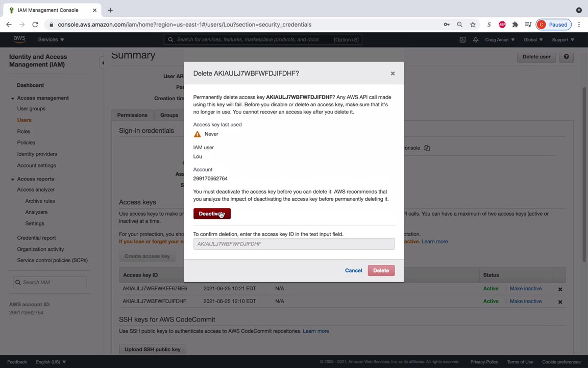This screenshot has width=588, height=368.
Task: Open Service control policies (SCPs)
Action: coord(52,260)
